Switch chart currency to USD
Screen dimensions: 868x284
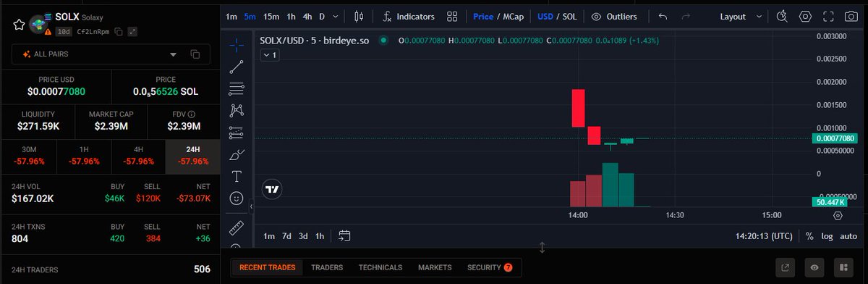(545, 16)
